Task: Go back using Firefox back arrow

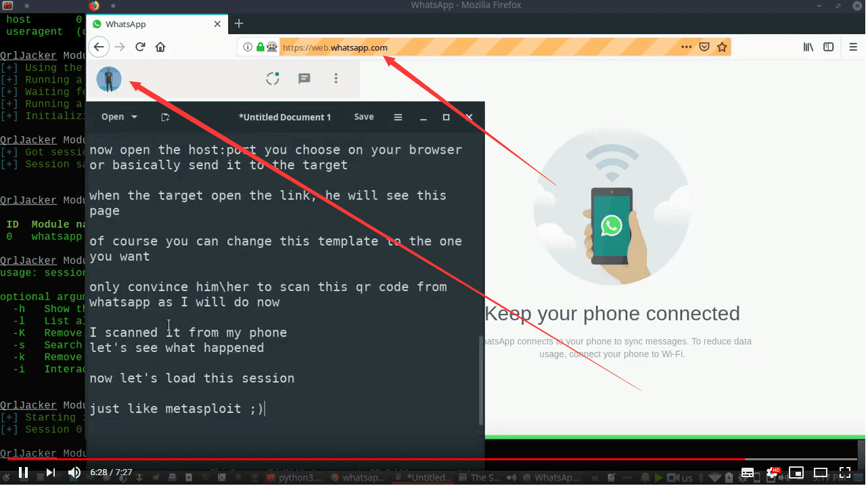Action: pos(99,47)
